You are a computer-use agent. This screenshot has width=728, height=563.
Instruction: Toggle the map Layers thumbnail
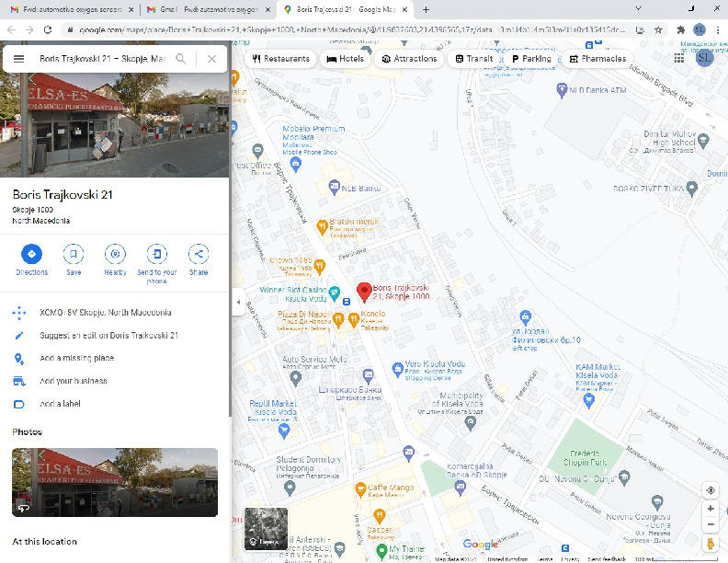266,529
